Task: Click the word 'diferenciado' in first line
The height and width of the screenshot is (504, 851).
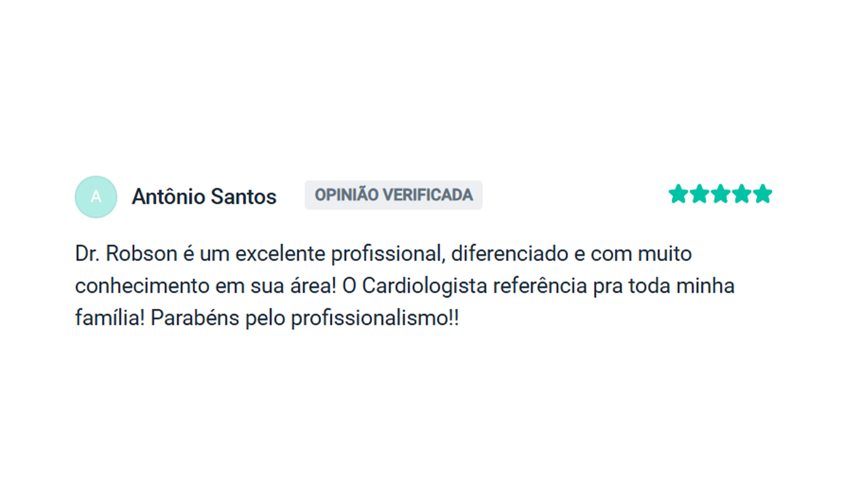Action: 510,254
